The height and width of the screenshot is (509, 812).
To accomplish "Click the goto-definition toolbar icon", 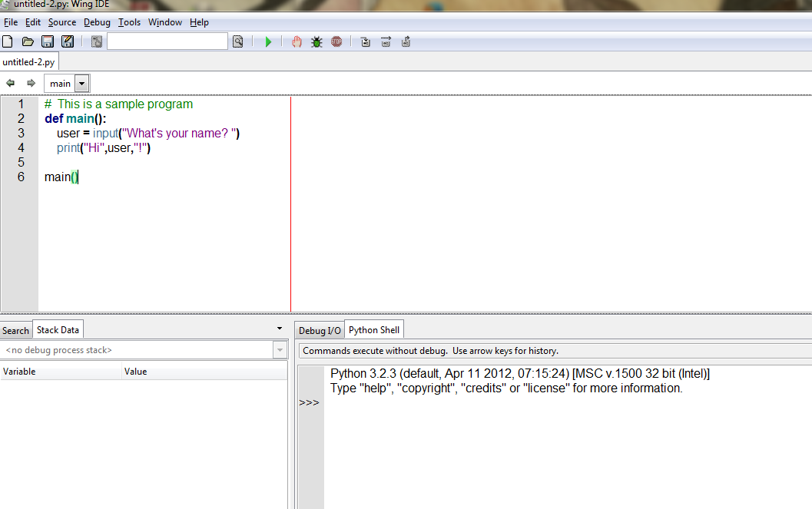I will point(97,41).
